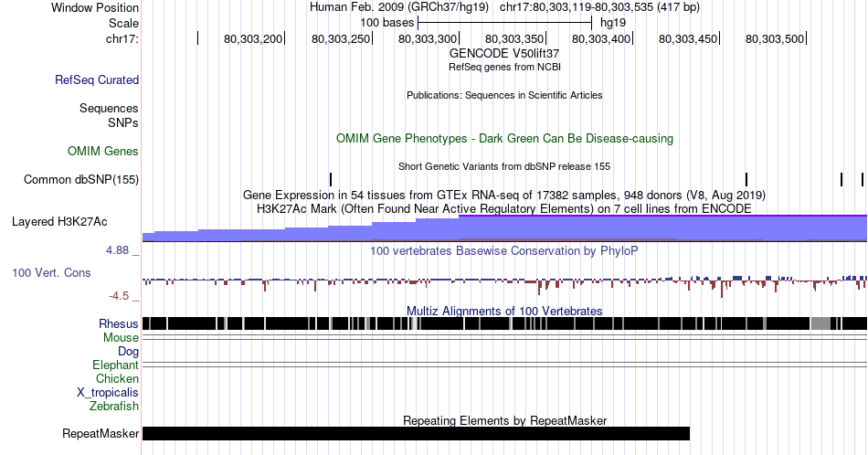The height and width of the screenshot is (455, 868).
Task: Click the blue H3K27Ac signal graph
Action: tap(505, 228)
